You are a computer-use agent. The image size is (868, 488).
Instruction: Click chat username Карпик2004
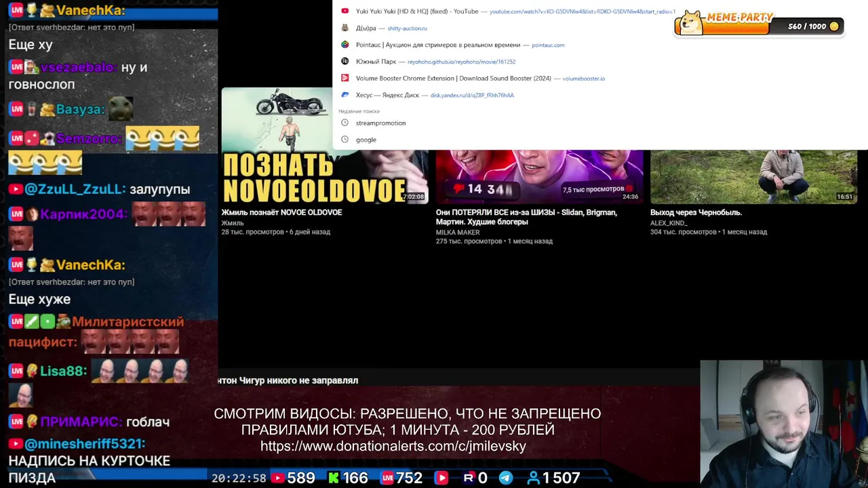(83, 215)
